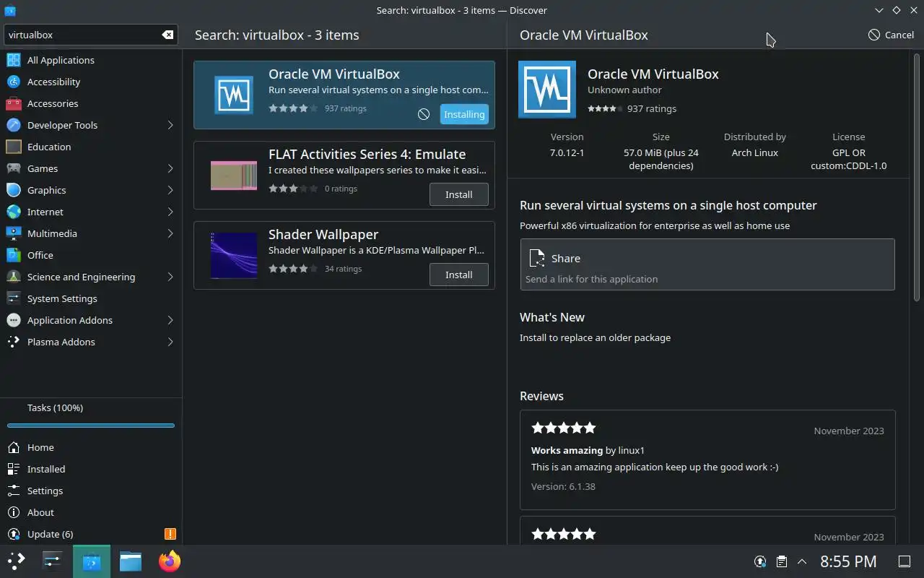Click the Office category icon
924x578 pixels.
click(x=13, y=255)
